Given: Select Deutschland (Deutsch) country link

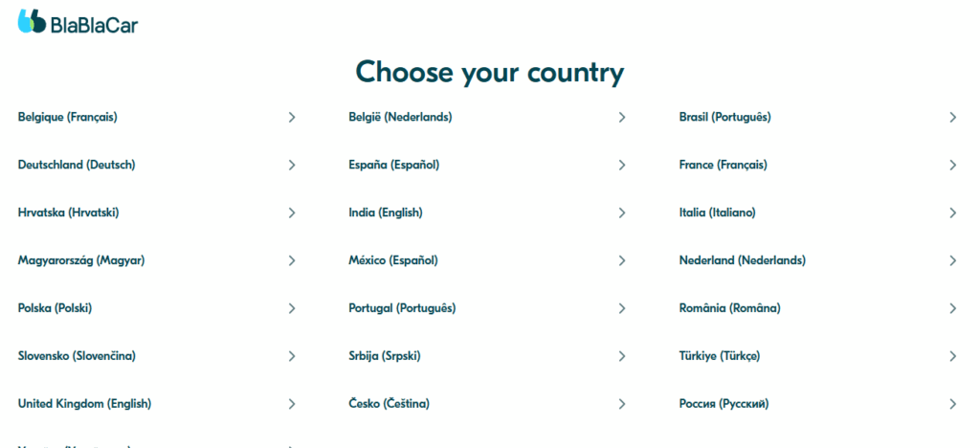Looking at the screenshot, I should [x=77, y=165].
